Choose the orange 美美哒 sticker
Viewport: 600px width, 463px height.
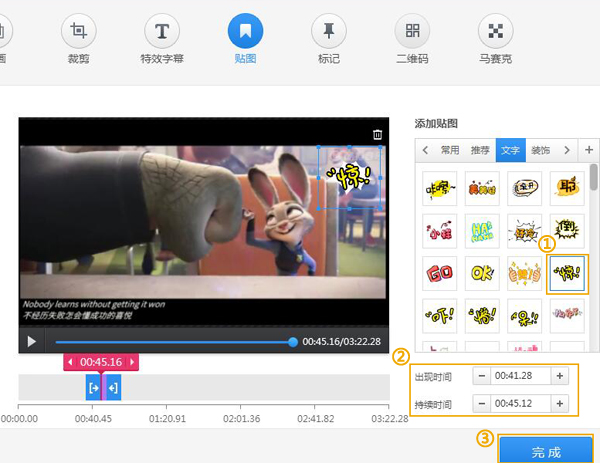[x=482, y=189]
